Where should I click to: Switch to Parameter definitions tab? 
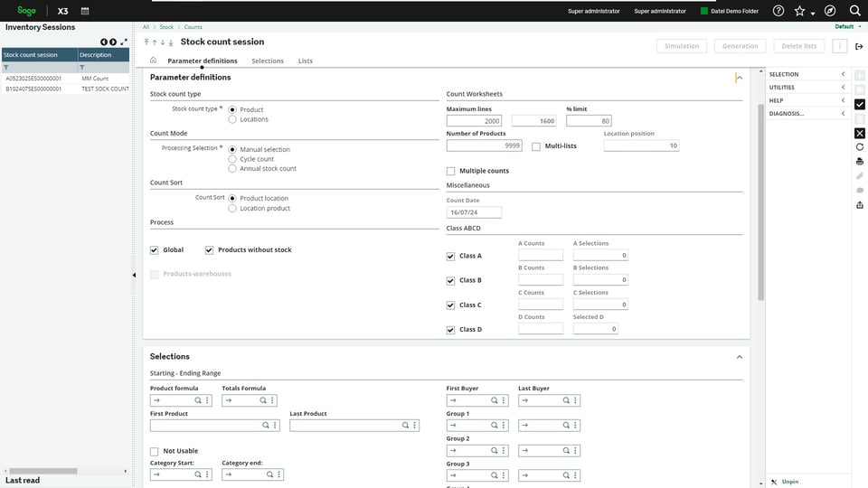(202, 61)
